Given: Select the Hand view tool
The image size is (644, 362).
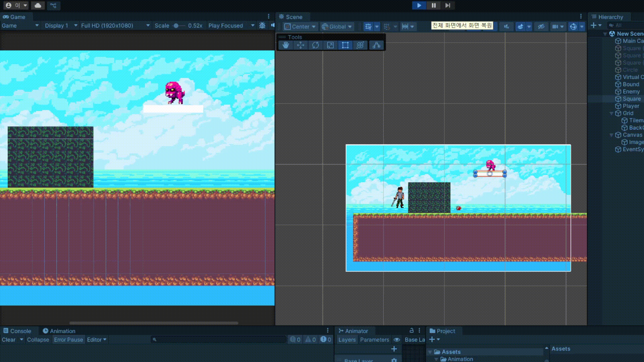Looking at the screenshot, I should tap(285, 45).
